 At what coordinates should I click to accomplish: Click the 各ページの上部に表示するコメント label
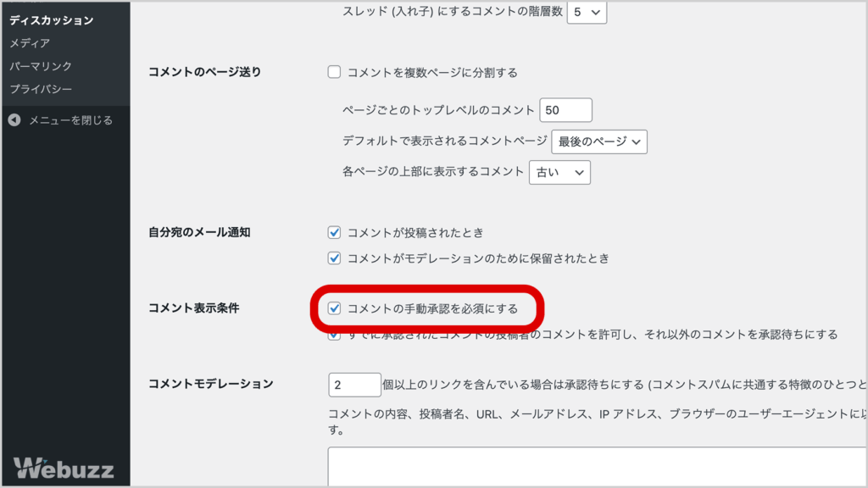click(433, 172)
